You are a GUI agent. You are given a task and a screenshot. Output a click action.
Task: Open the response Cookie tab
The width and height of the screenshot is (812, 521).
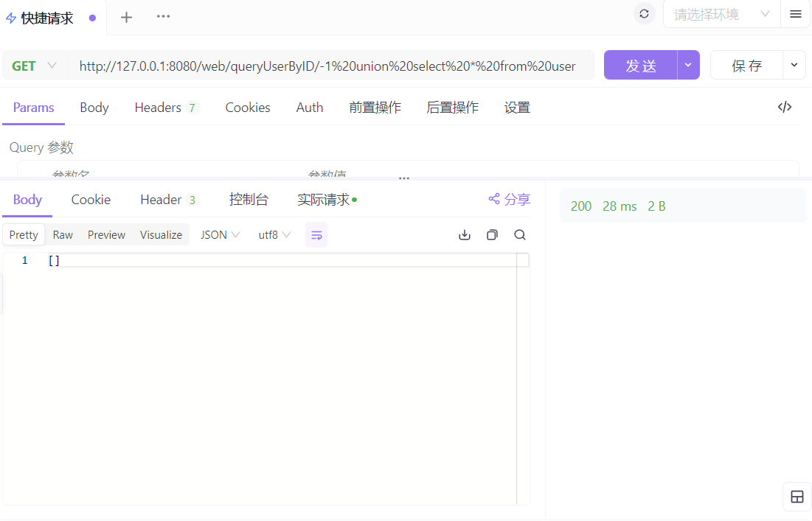tap(91, 200)
